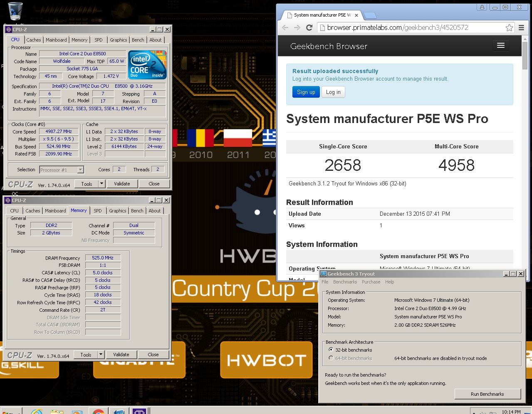532x414 pixels.
Task: Open the Processor #1 selection dropdown
Action: 81,170
